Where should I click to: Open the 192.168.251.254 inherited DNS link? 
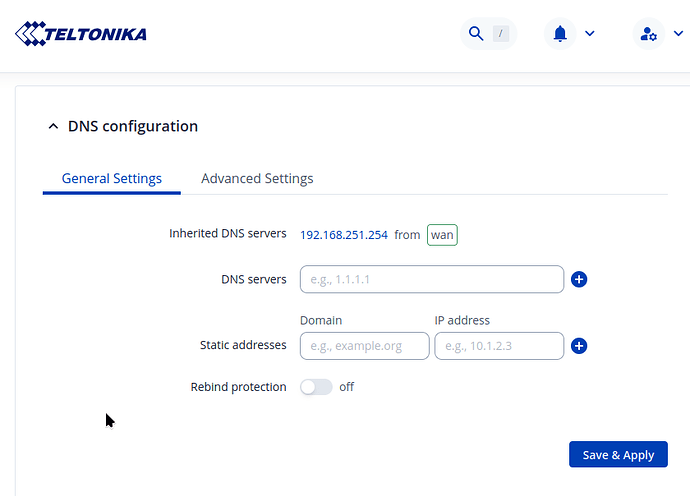344,235
